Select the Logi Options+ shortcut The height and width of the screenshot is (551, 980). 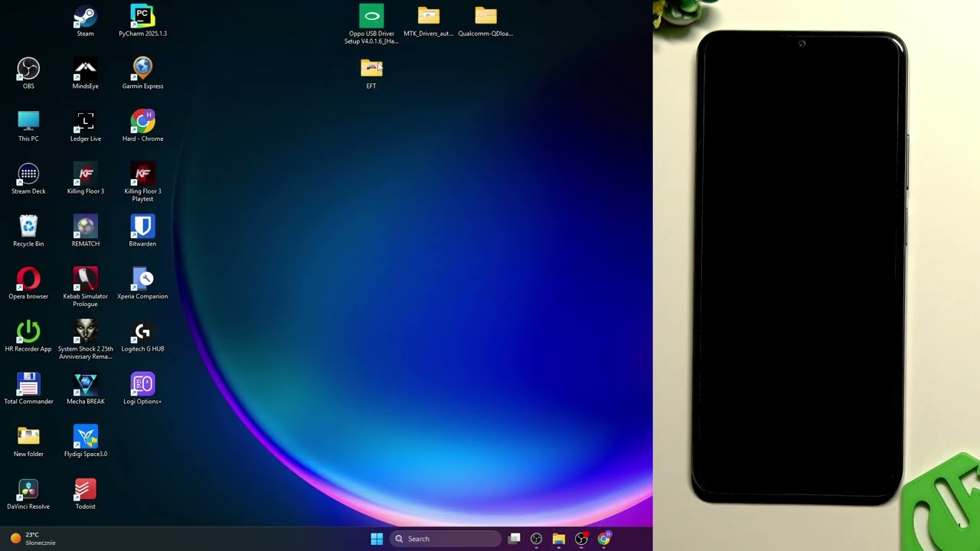tap(142, 390)
